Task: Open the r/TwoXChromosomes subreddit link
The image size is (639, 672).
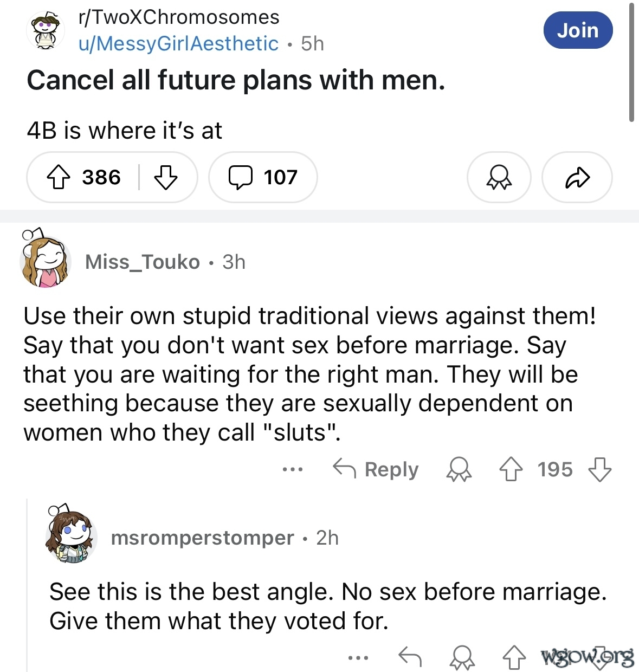Action: [x=179, y=17]
